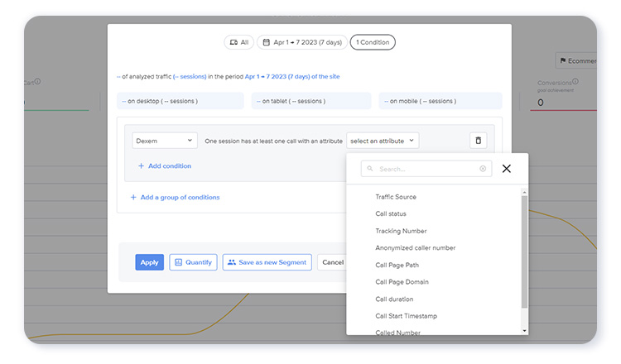Viewport: 621px width, 364px height.
Task: Choose the Call duration option
Action: click(394, 299)
